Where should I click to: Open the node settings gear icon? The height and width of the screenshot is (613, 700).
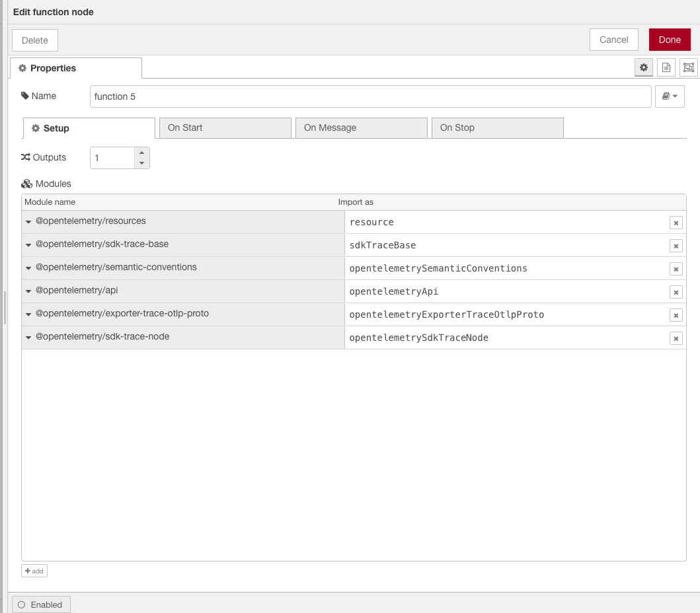point(643,67)
